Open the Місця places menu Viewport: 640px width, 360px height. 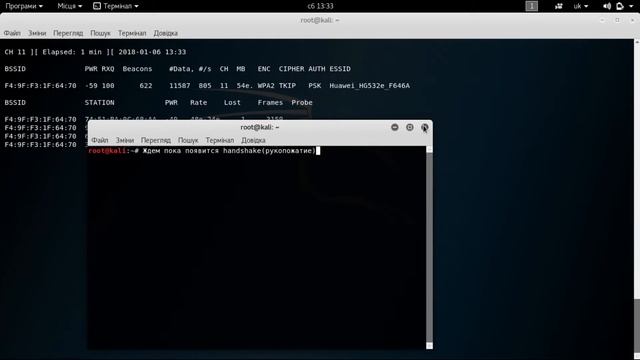69,6
